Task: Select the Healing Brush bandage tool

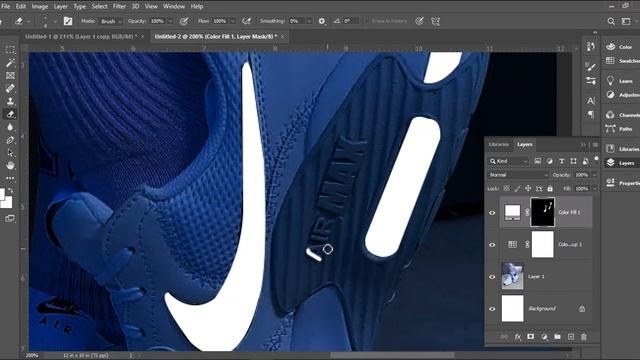Action: click(10, 88)
